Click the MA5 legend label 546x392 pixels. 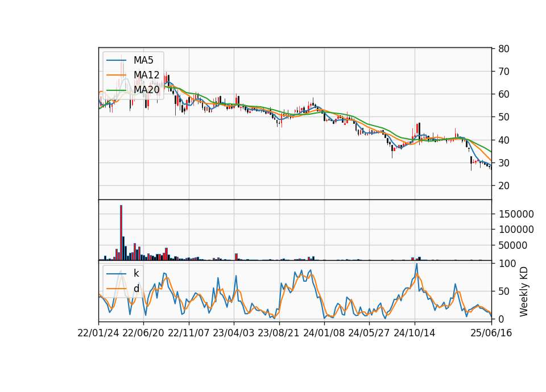(x=143, y=60)
